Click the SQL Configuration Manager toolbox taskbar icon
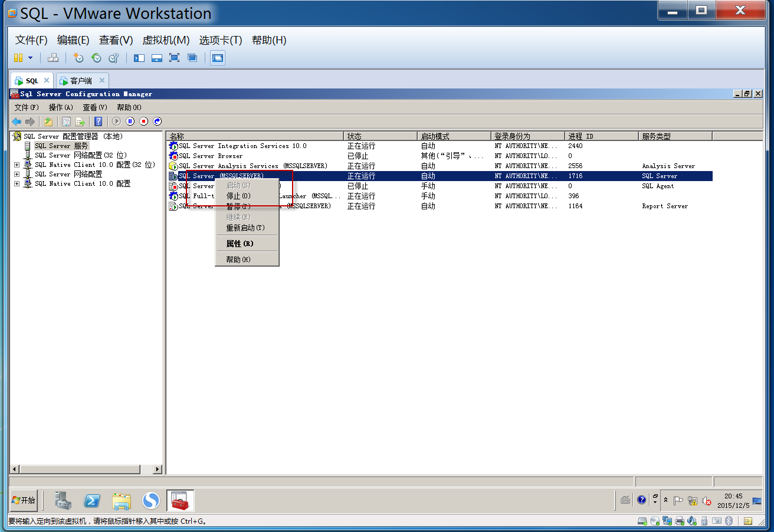Viewport: 774px width, 532px height. click(x=180, y=501)
